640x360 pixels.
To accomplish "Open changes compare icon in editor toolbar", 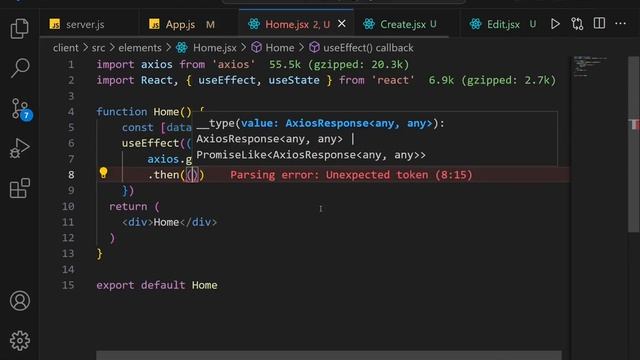I will [577, 24].
